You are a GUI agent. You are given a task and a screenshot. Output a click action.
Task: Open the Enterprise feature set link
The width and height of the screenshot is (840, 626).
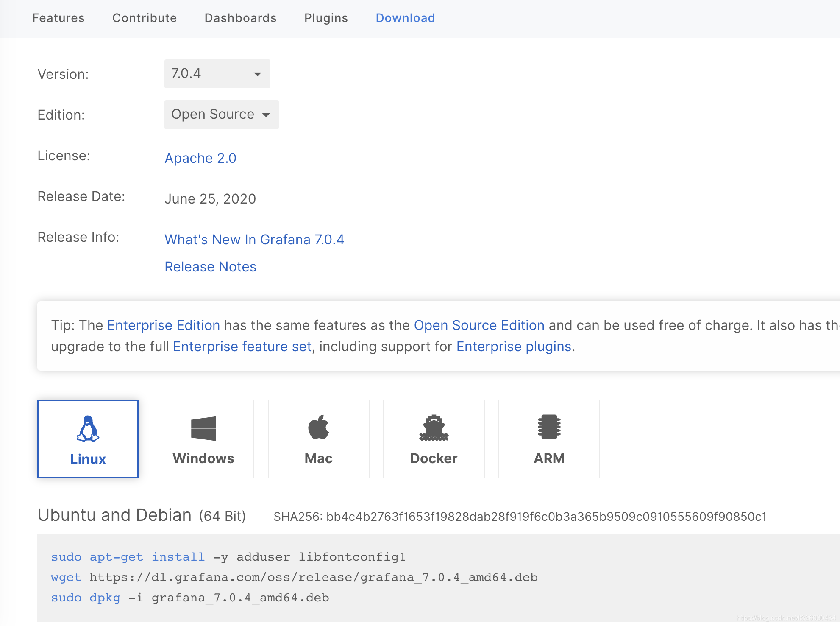[x=242, y=347]
